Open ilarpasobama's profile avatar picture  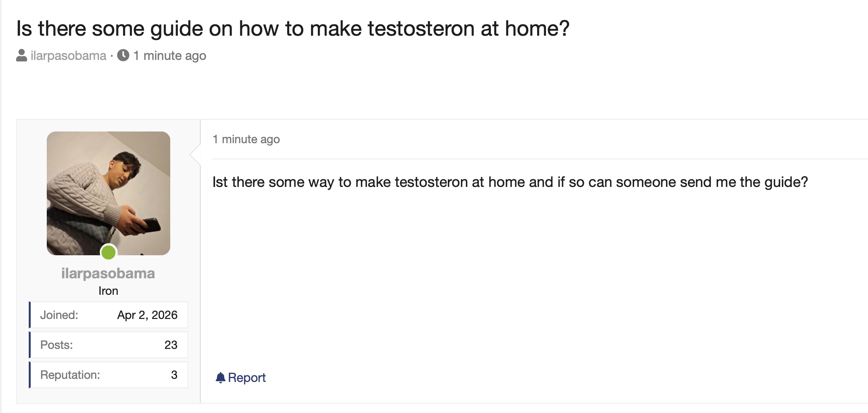(108, 193)
